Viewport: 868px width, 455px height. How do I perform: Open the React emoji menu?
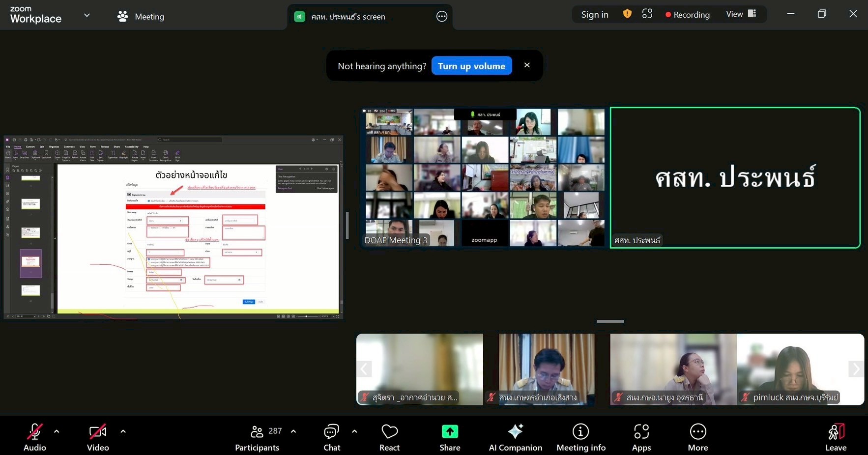click(389, 437)
